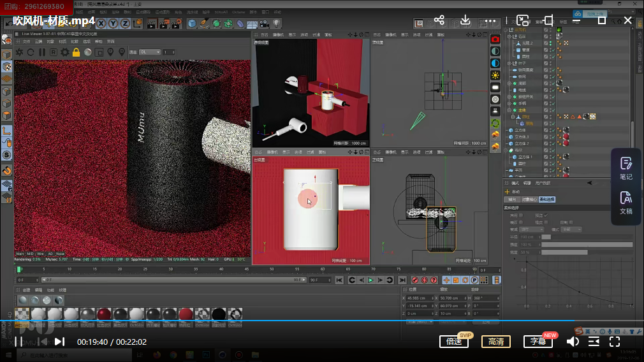Screen dimensions: 644x362
Task: Click the timeline current frame marker
Action: click(x=19, y=269)
